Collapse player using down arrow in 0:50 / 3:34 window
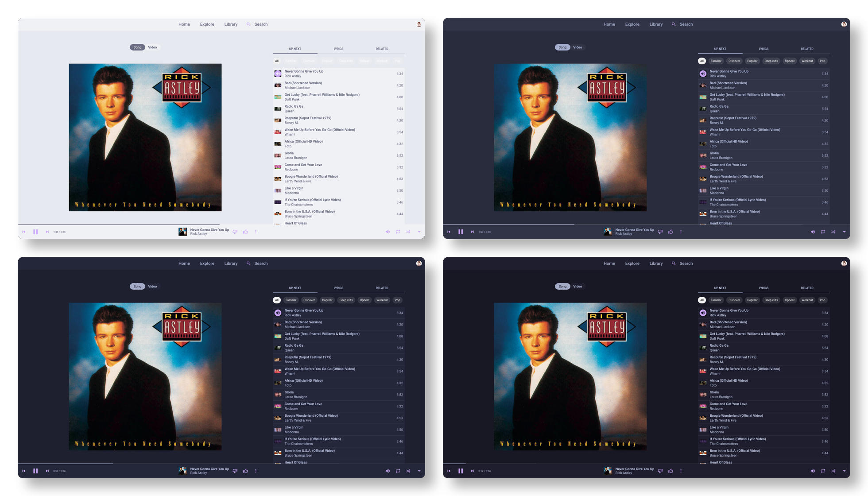868x496 pixels. coord(419,471)
